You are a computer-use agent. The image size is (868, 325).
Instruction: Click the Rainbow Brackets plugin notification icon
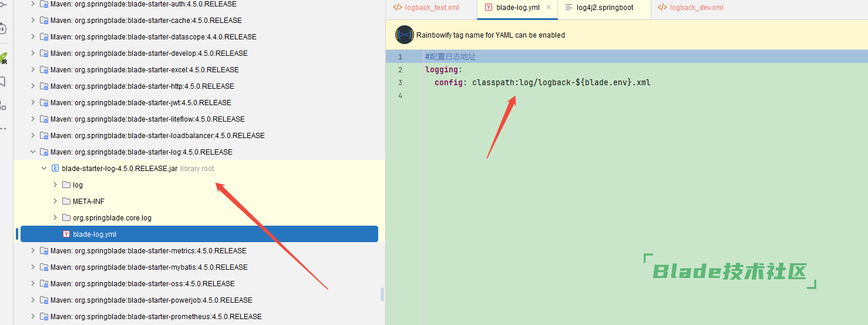(405, 35)
